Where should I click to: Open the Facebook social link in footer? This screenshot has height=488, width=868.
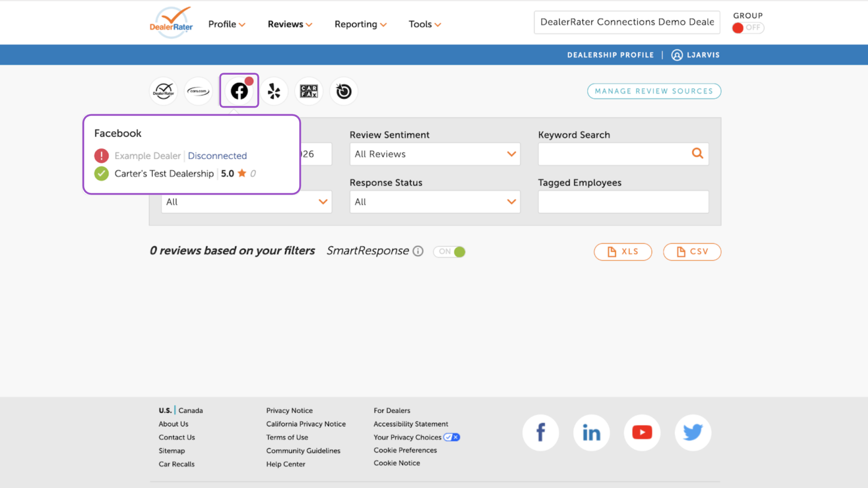[540, 432]
